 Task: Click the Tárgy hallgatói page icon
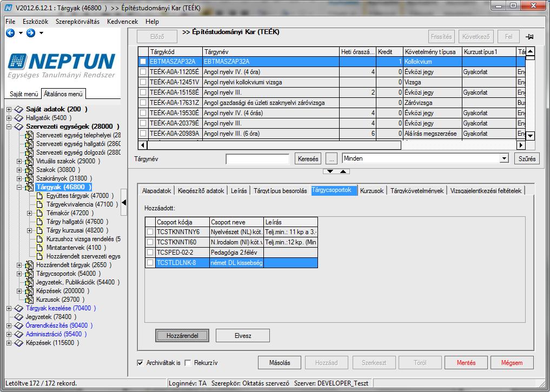(x=39, y=222)
